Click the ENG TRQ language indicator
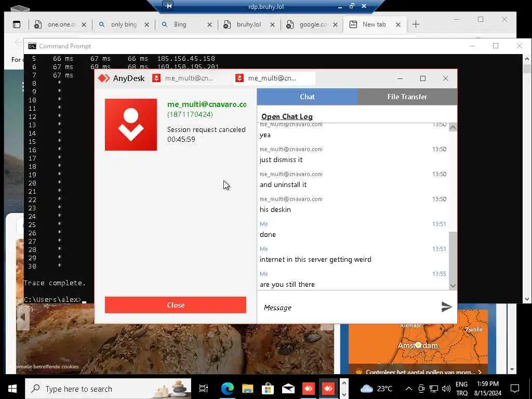 (x=461, y=389)
